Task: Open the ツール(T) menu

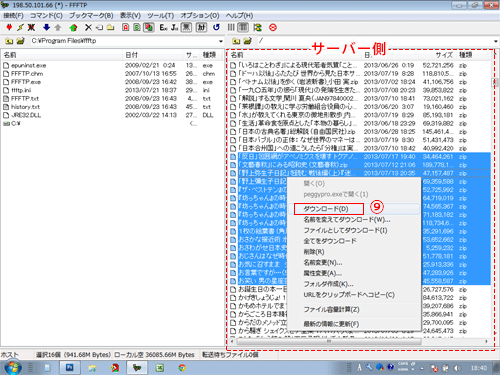Action: (x=161, y=15)
